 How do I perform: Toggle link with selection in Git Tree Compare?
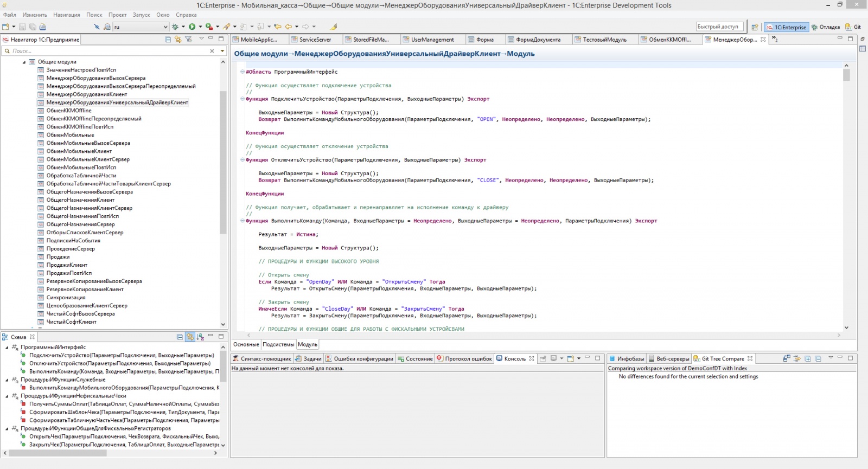click(797, 358)
